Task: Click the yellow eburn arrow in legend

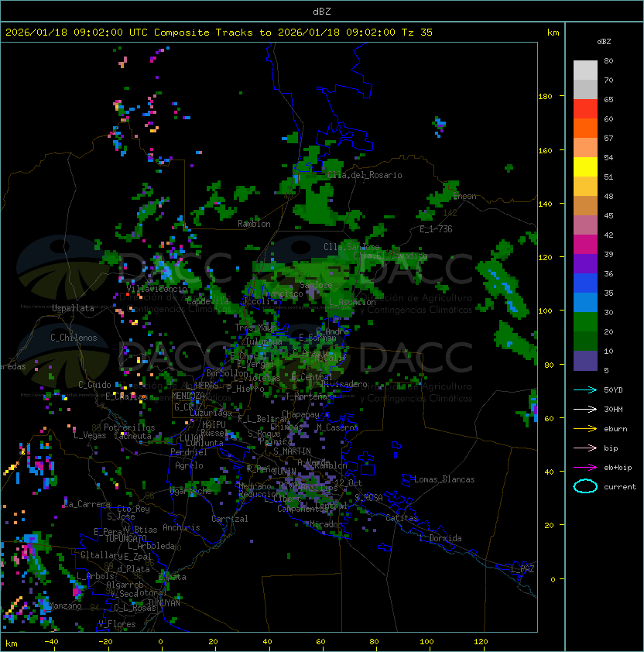Action: [x=585, y=429]
